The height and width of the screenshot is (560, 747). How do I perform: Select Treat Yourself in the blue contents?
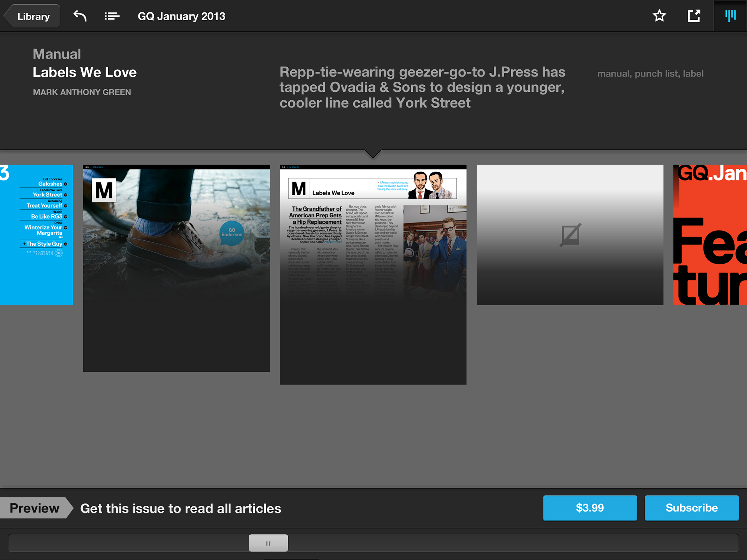[x=44, y=206]
